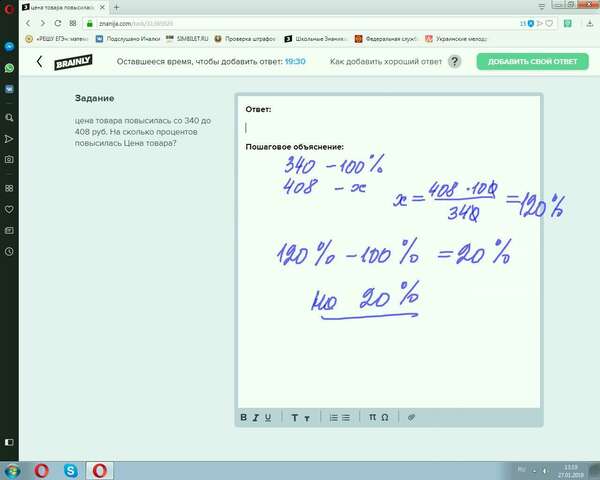Screen dimensions: 600x480
Task: Open the 'Школьные Знания' bookmark
Action: coord(315,39)
